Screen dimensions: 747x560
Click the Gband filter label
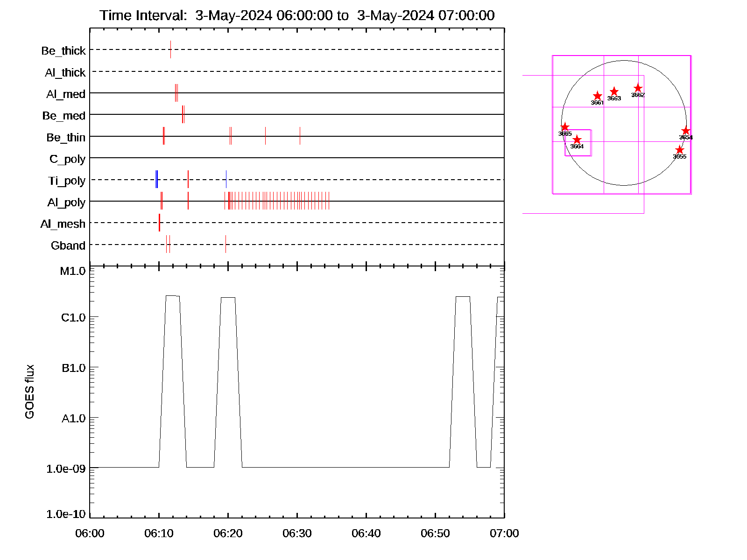pos(68,246)
